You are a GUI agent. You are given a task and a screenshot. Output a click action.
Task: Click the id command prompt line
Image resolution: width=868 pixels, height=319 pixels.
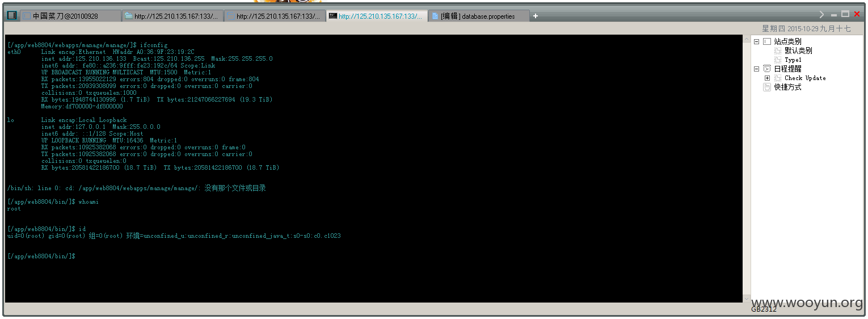pos(46,229)
